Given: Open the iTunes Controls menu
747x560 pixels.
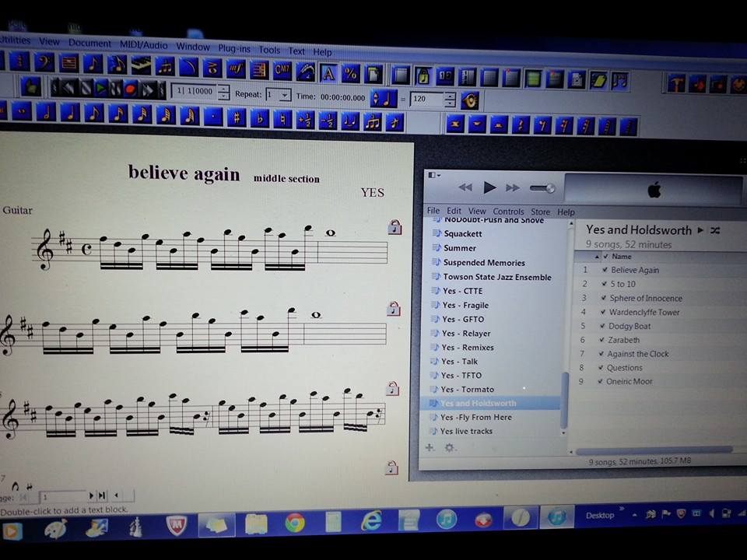Looking at the screenshot, I should 508,212.
